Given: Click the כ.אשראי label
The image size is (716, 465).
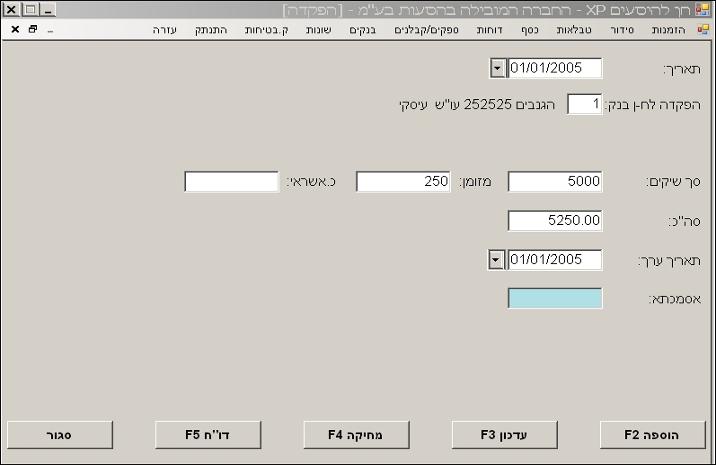Looking at the screenshot, I should [311, 182].
